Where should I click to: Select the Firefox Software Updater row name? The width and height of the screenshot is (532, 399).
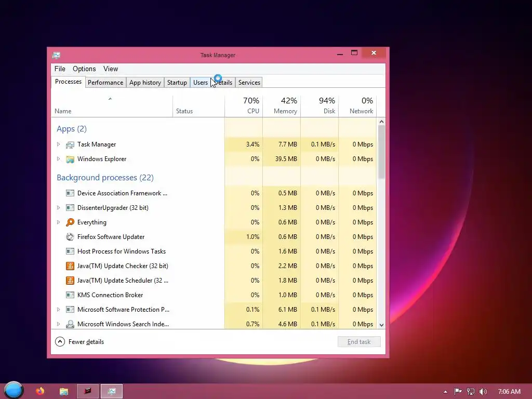coord(111,237)
